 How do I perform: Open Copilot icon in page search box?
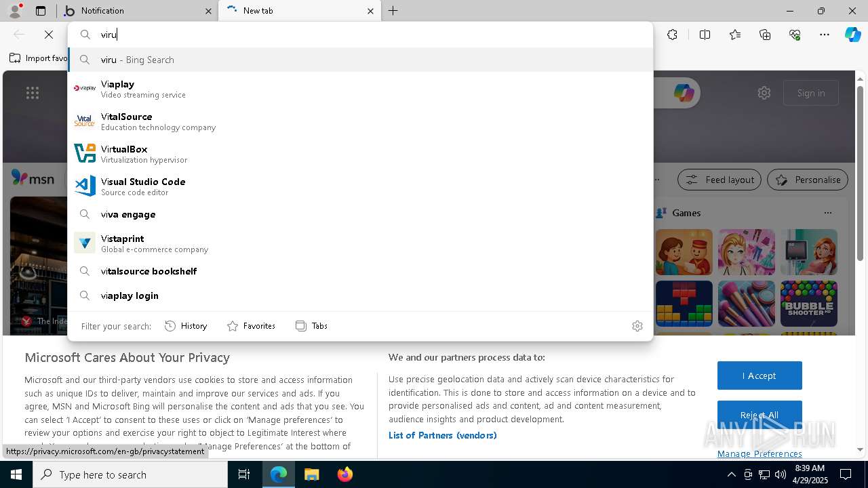(x=684, y=93)
